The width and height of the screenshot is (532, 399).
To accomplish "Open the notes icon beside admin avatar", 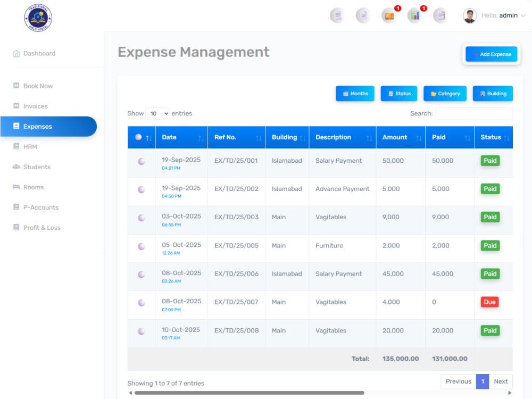I will [440, 15].
